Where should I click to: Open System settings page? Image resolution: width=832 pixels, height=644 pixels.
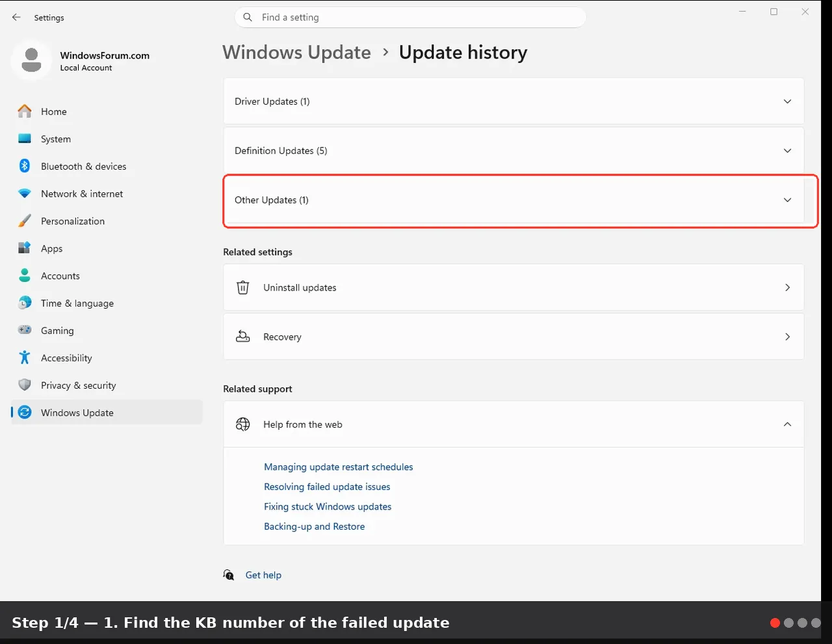coord(107,139)
